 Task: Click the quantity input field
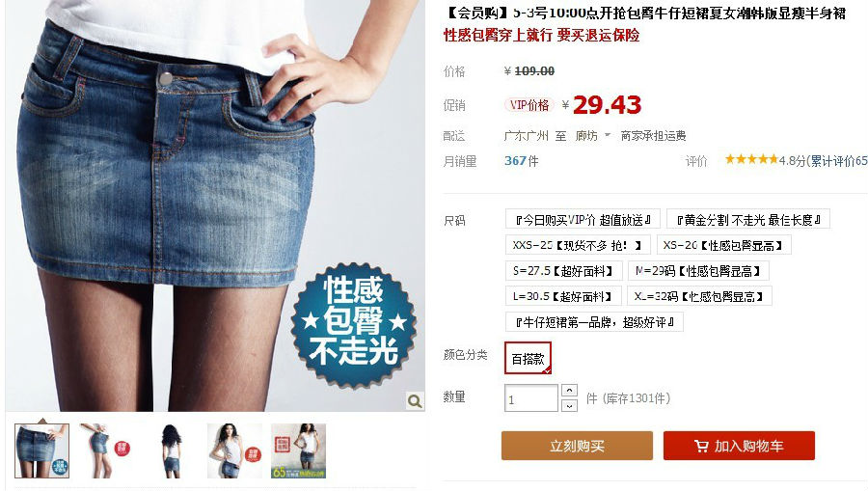click(530, 398)
